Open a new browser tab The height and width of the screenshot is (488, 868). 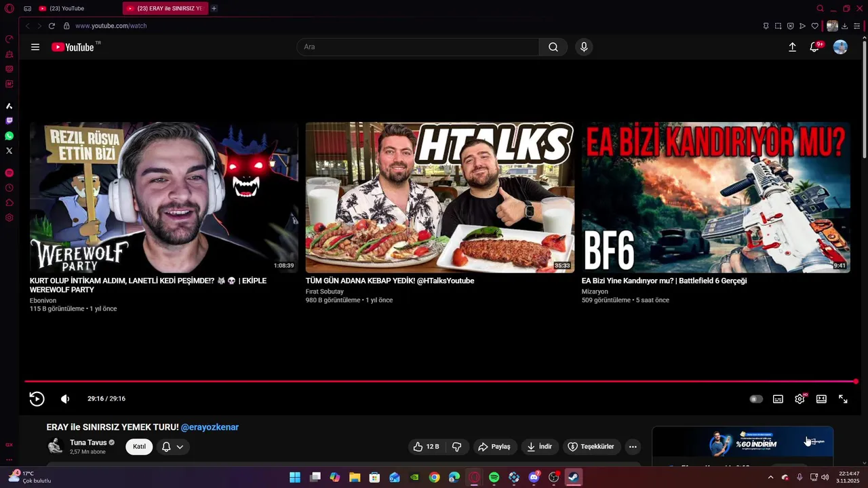[x=214, y=8]
